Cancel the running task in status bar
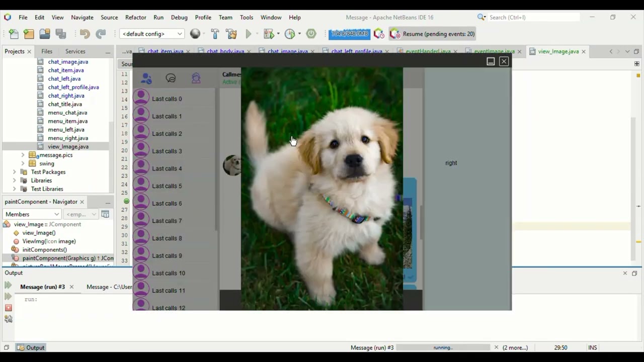 496,347
